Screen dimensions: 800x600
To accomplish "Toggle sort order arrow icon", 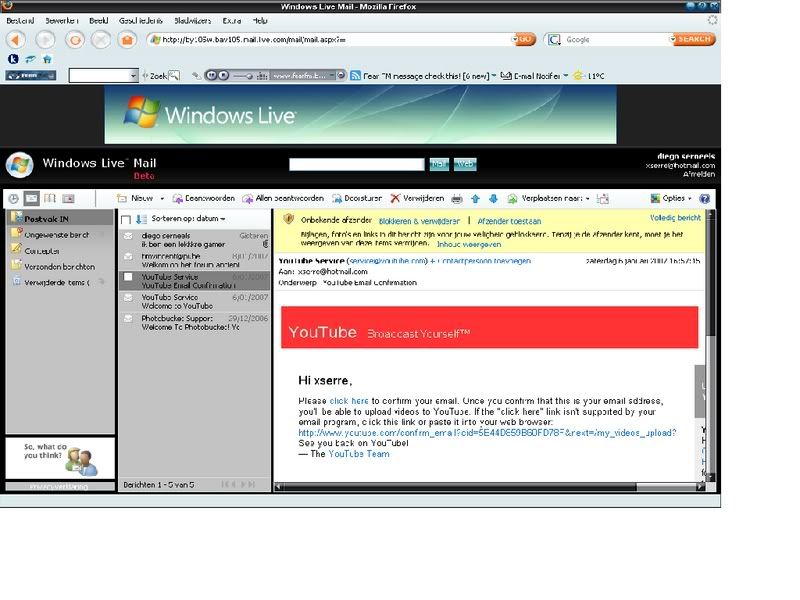I will [x=141, y=219].
